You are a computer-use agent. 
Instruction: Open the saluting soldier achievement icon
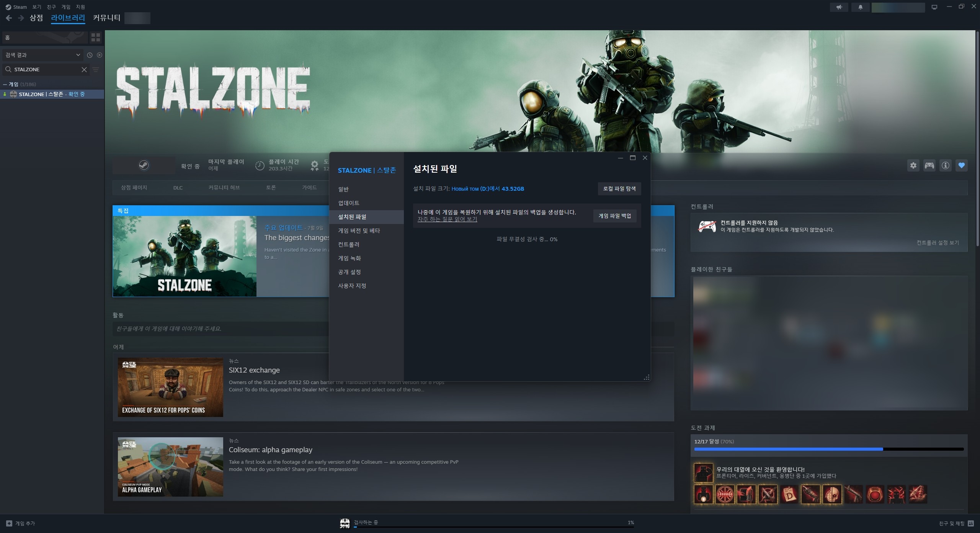[704, 473]
